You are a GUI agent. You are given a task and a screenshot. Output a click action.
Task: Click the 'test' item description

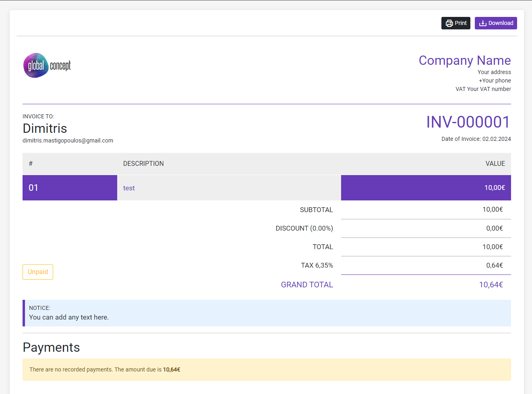coord(129,188)
